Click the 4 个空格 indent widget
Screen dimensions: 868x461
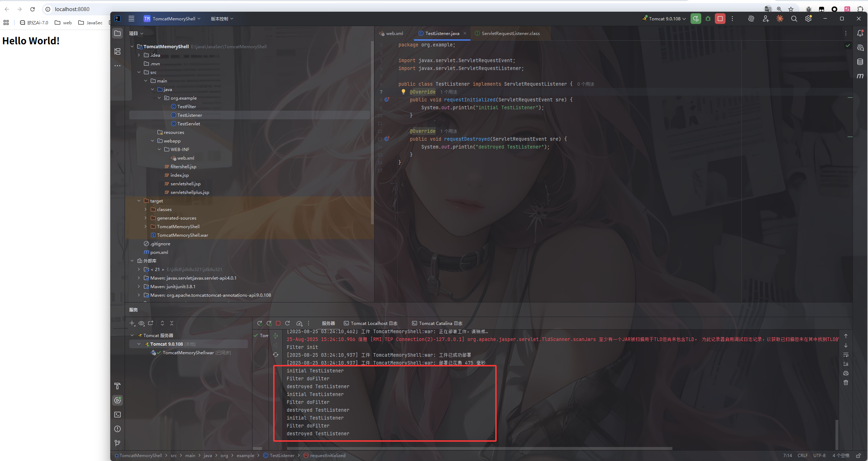(841, 455)
